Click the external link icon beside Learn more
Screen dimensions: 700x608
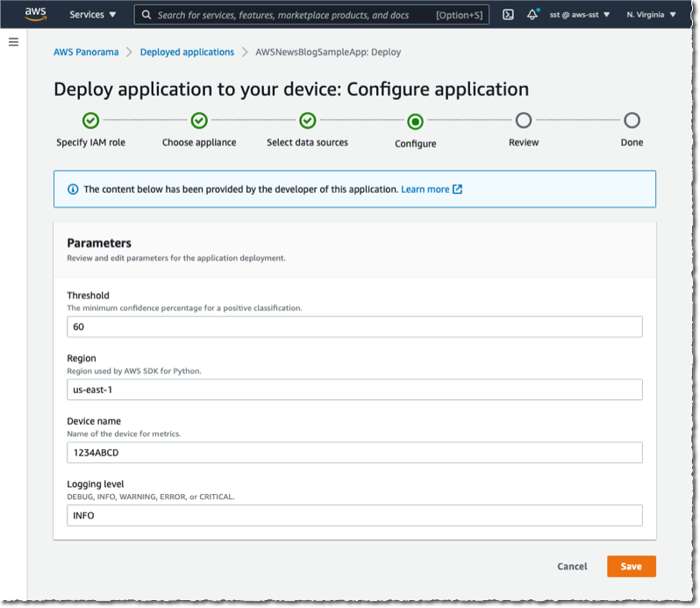click(457, 190)
